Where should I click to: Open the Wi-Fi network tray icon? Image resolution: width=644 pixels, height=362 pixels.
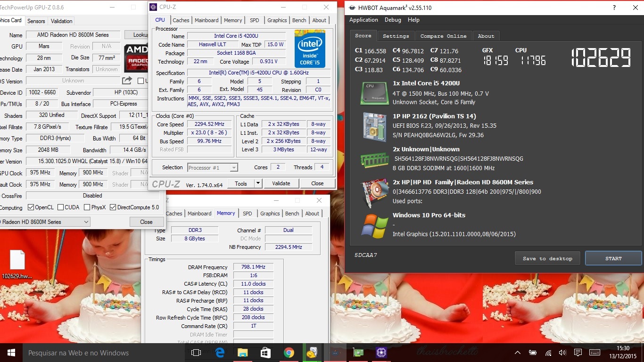(548, 353)
